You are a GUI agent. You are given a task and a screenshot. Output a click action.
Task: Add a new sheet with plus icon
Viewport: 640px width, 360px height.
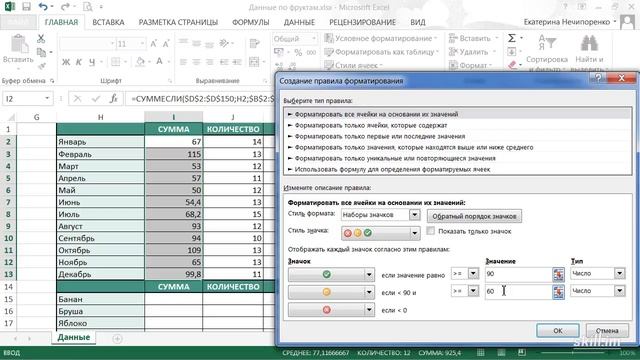coord(117,338)
